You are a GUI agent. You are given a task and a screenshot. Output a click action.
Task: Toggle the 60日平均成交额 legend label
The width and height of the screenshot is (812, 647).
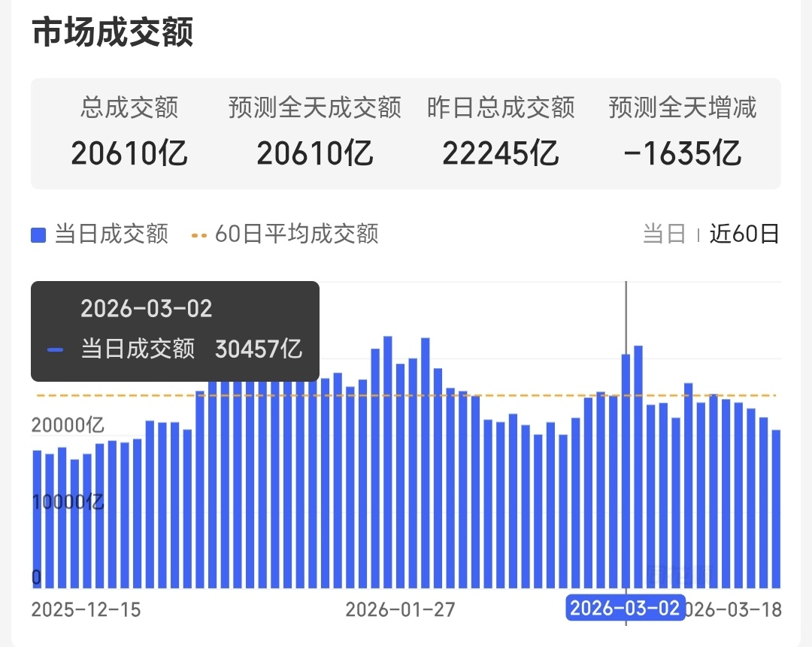click(x=296, y=234)
